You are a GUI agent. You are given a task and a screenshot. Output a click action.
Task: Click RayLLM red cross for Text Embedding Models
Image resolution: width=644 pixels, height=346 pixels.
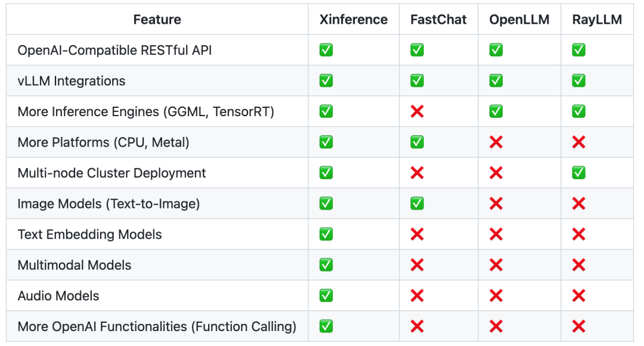578,235
